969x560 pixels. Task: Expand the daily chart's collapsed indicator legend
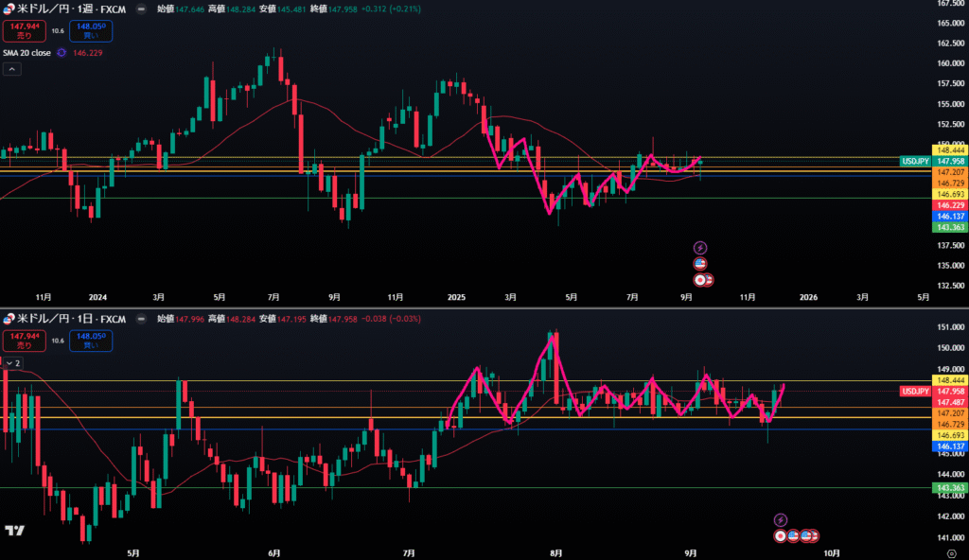[12, 362]
